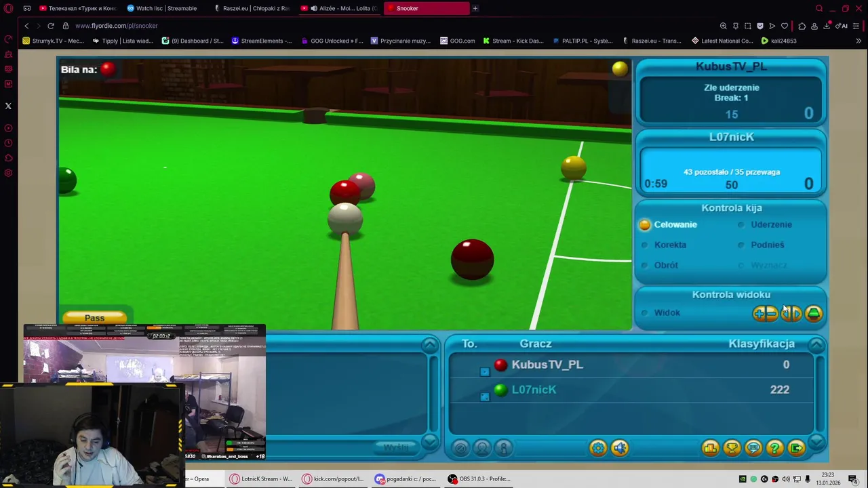Select Widok view control option

[660, 312]
